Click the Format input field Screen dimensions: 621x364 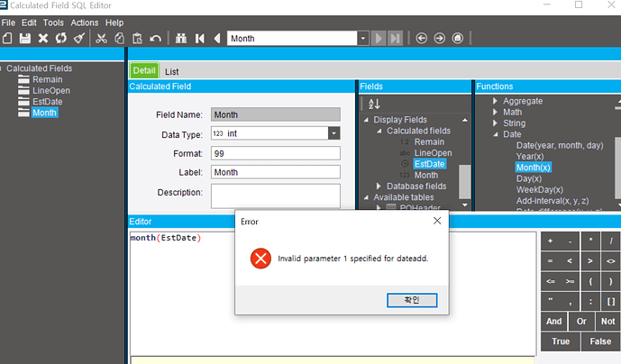(x=275, y=153)
